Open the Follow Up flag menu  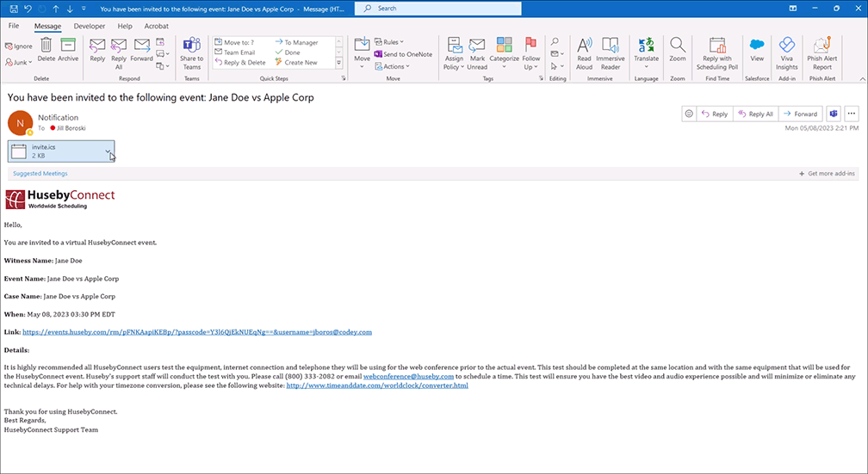point(530,53)
